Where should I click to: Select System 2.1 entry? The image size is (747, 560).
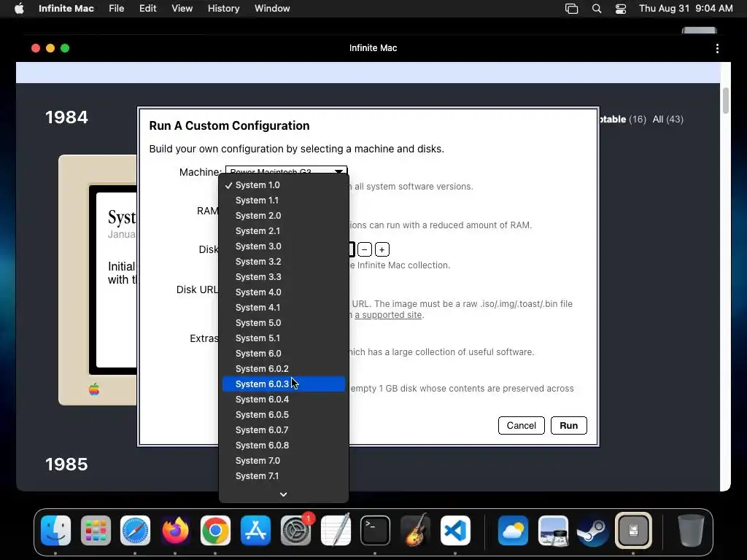(x=284, y=230)
